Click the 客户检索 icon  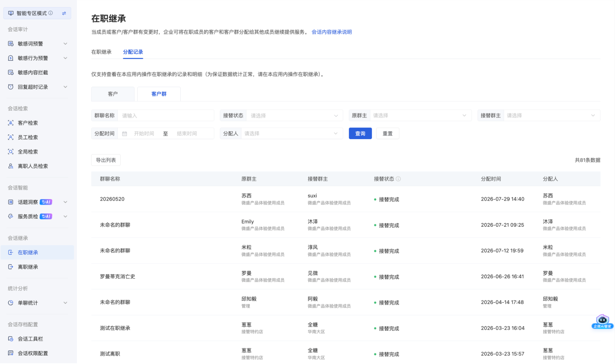click(x=10, y=123)
